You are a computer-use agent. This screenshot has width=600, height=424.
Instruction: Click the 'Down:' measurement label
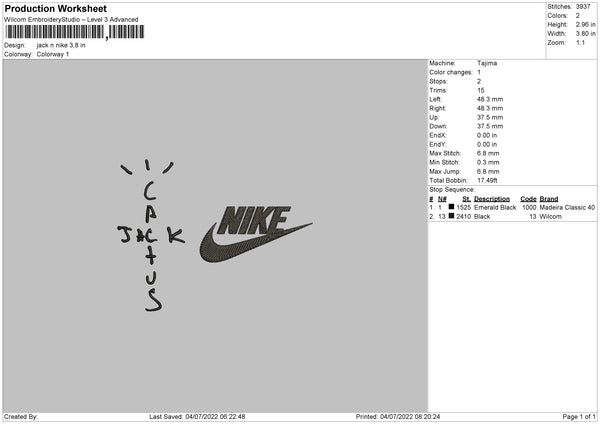(x=438, y=126)
